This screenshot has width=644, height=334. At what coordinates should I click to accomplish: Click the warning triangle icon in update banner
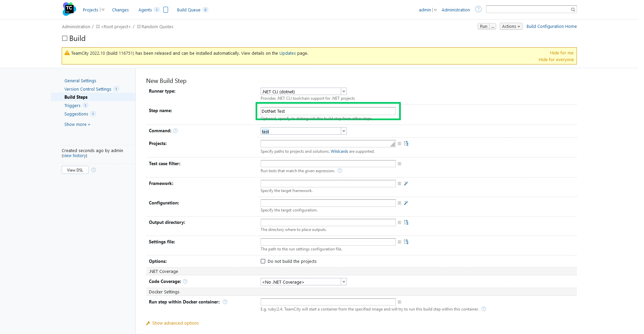pyautogui.click(x=67, y=53)
